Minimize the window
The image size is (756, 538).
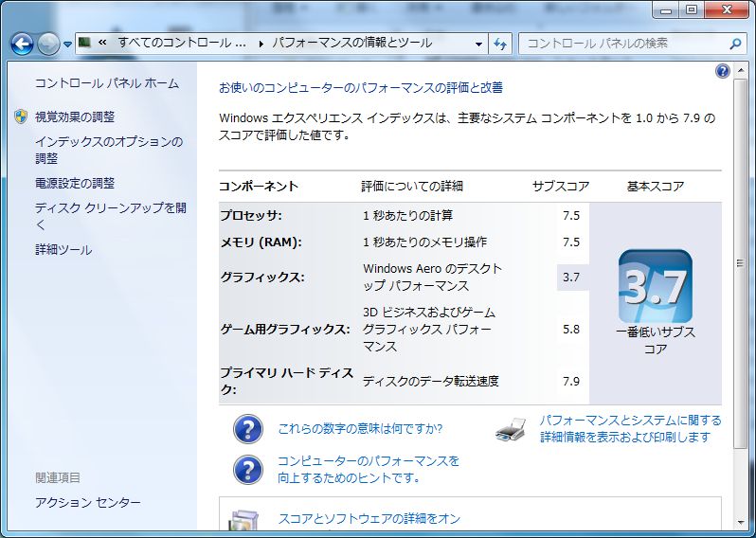pos(666,9)
